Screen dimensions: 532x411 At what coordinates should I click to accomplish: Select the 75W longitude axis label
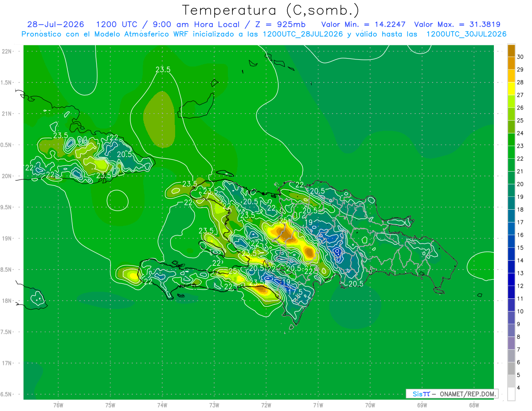pos(110,405)
